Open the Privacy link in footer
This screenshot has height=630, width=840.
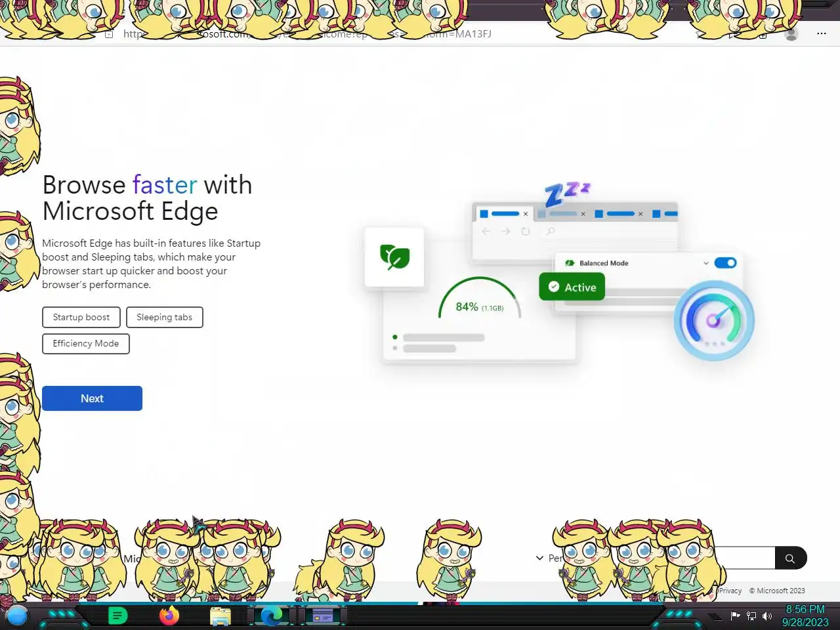730,591
